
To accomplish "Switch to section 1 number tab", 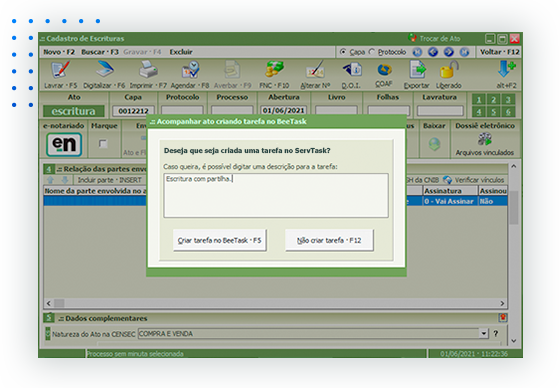I will click(479, 99).
